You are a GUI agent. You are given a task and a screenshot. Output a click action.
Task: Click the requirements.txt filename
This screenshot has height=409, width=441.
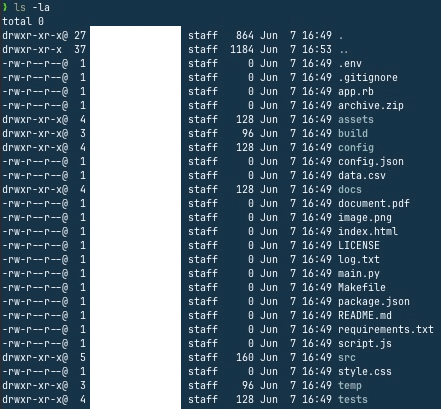386,329
